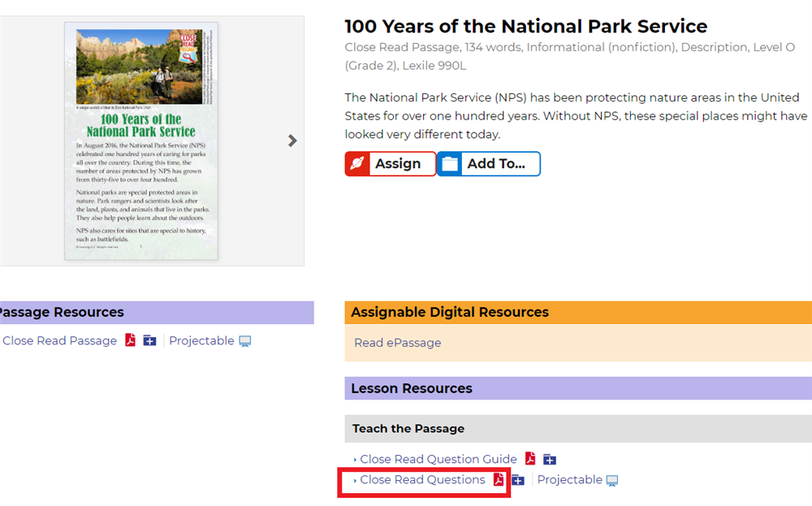Click Projectable link in Close Read Questions row
The image size is (812, 506).
[x=569, y=480]
